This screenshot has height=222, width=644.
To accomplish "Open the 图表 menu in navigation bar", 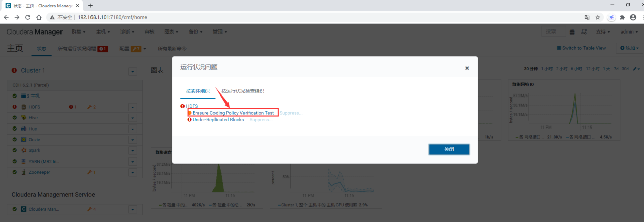I will 172,31.
